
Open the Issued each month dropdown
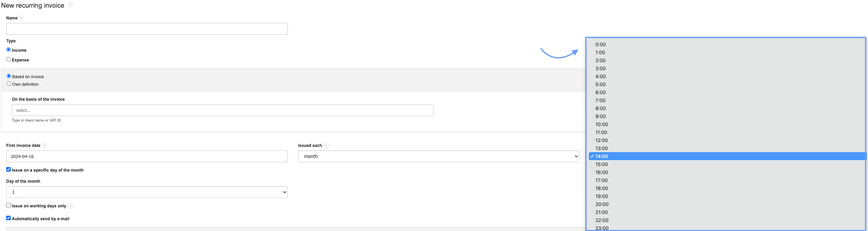tap(438, 156)
